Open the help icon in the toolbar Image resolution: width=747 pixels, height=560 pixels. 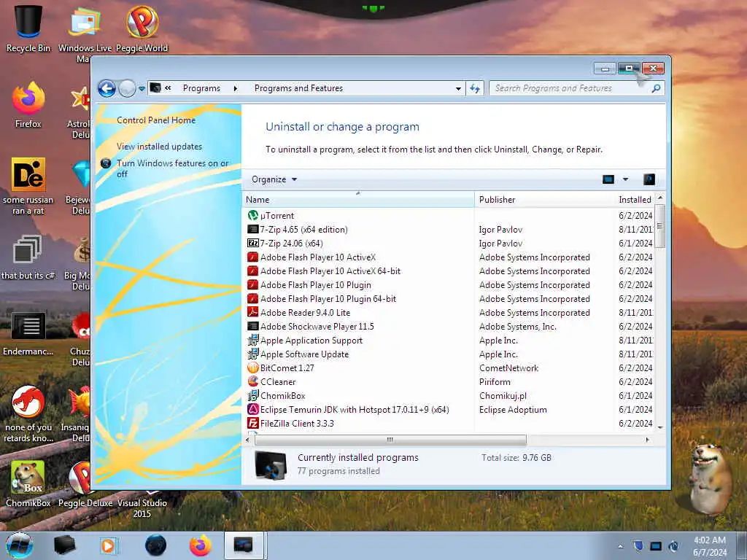(x=649, y=179)
